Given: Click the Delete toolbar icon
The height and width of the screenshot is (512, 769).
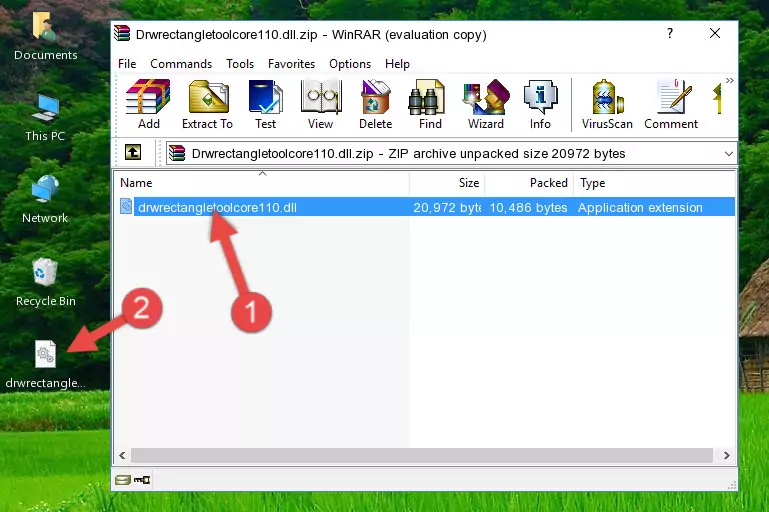Looking at the screenshot, I should pyautogui.click(x=376, y=104).
